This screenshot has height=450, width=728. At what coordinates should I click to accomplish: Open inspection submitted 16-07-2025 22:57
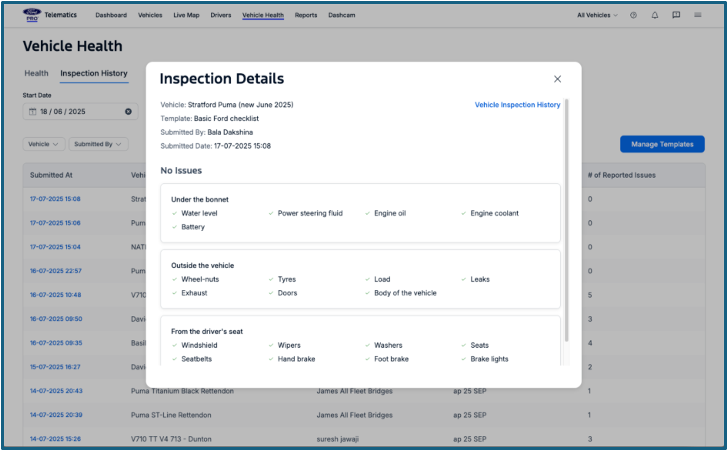[x=56, y=271]
